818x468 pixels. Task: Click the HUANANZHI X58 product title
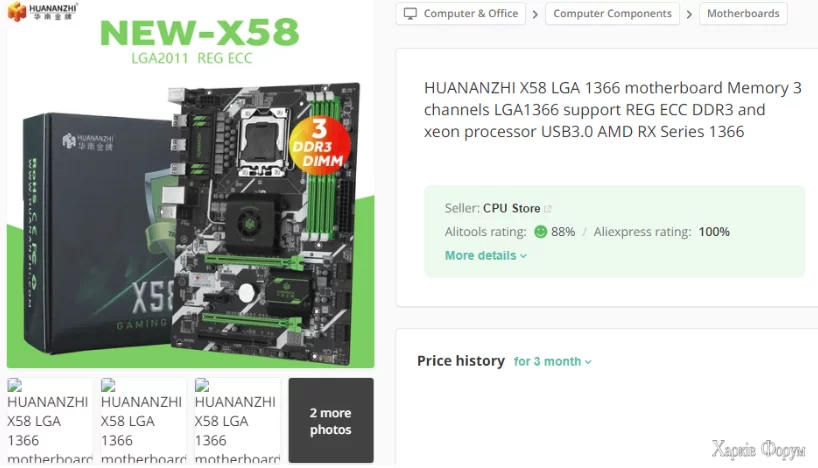[612, 110]
